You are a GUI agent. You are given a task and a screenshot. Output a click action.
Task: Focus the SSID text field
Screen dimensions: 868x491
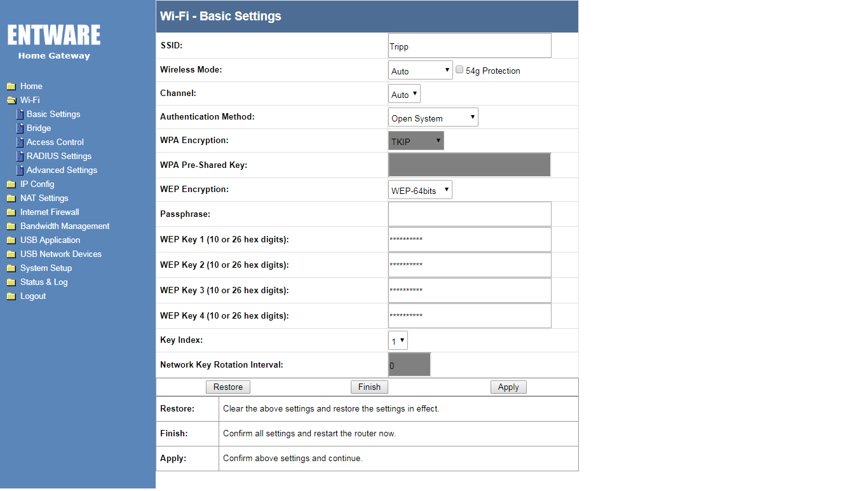coord(470,46)
